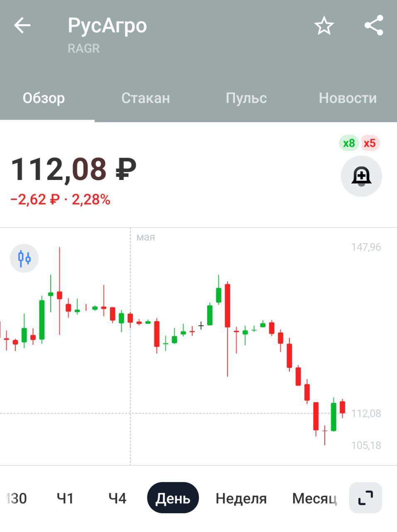The image size is (397, 532).
Task: Select the Ч4 timeframe
Action: 117,498
